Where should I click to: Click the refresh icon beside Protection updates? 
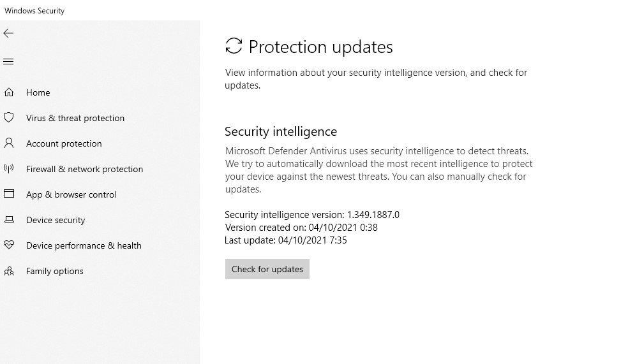[234, 46]
